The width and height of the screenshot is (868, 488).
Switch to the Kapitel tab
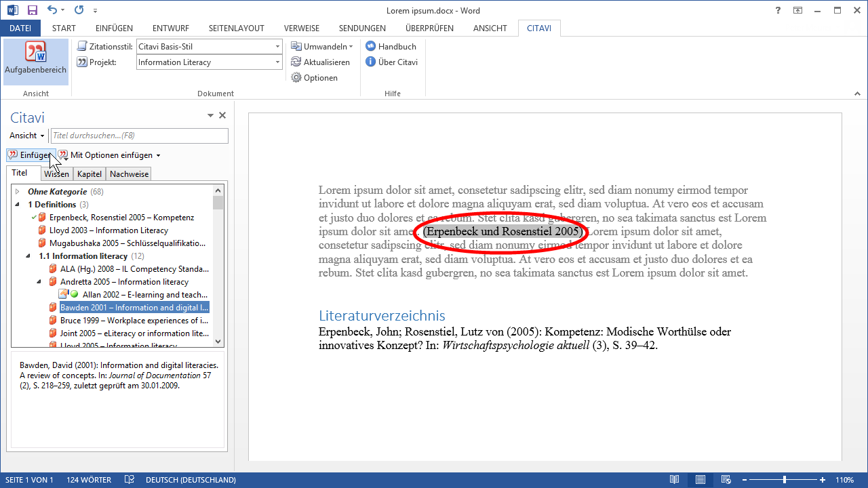pyautogui.click(x=90, y=174)
